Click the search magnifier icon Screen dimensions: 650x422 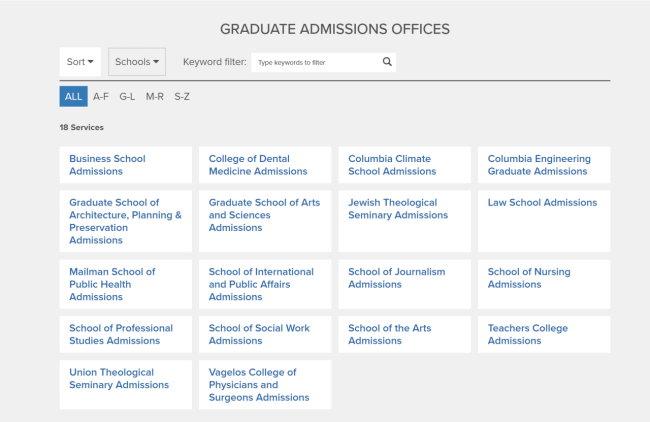387,62
